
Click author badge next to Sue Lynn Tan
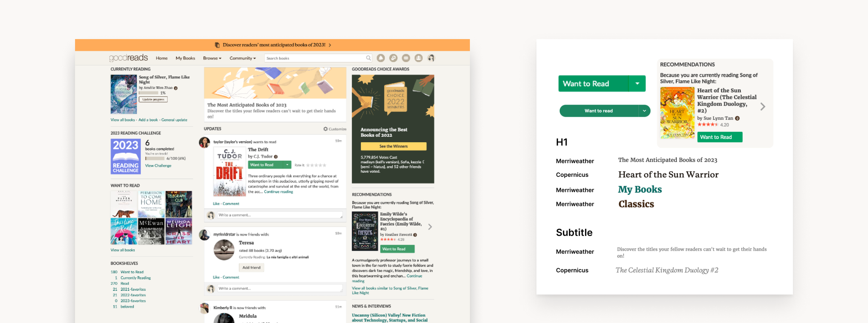pyautogui.click(x=737, y=118)
